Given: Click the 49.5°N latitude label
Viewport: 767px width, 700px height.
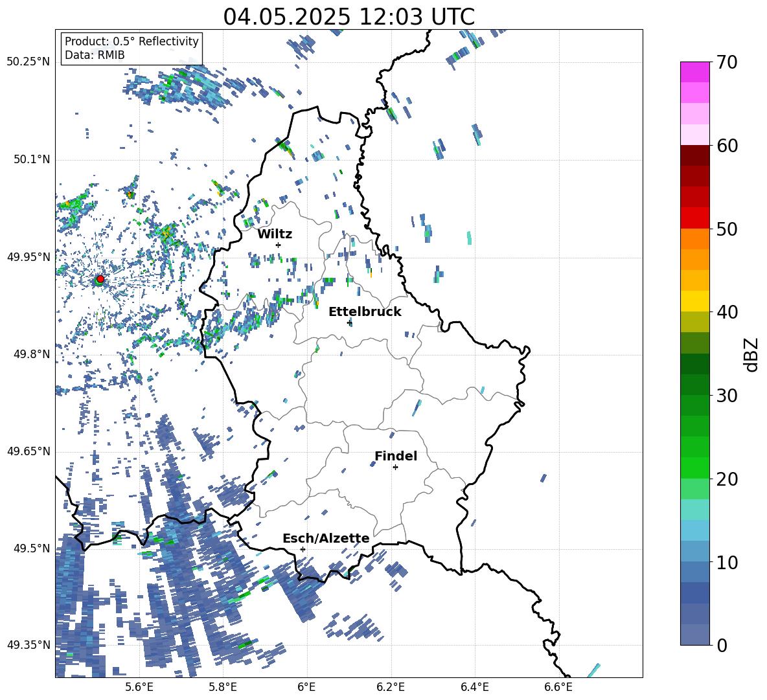Looking at the screenshot, I should tap(32, 548).
